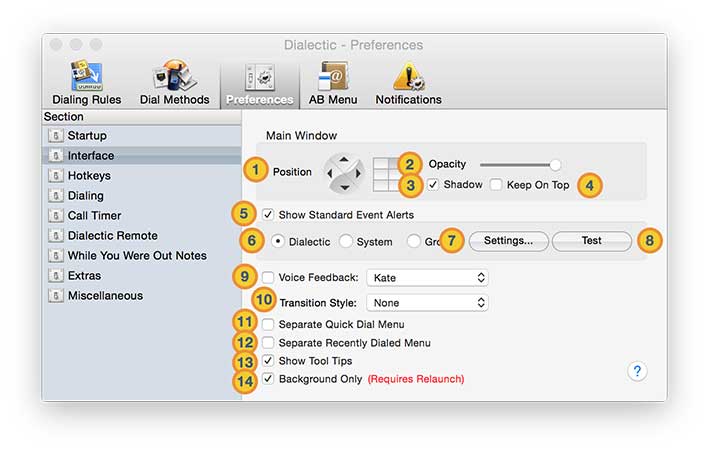Click the icon beside Dialectic Remote section
Screen dimensions: 709x452
click(x=56, y=235)
